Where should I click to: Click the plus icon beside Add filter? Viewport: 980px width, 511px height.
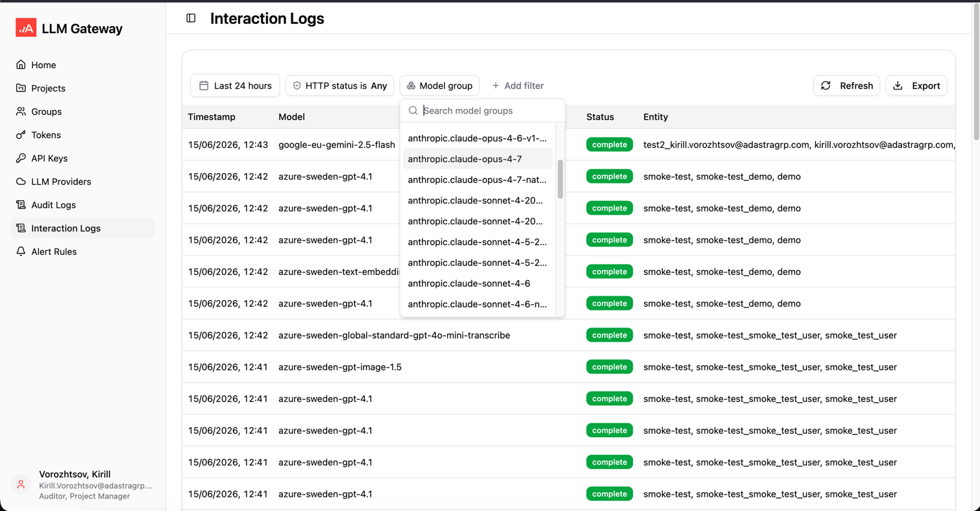coord(496,86)
